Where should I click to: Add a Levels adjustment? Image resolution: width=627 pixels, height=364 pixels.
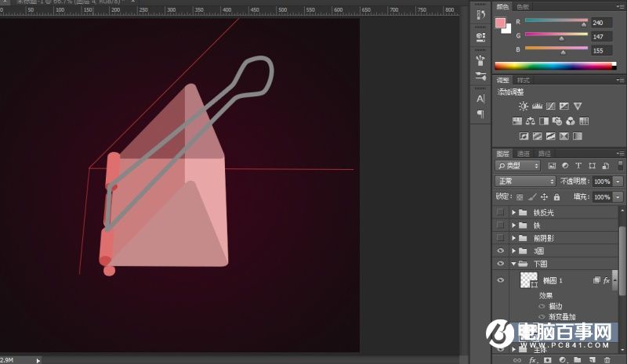537,106
